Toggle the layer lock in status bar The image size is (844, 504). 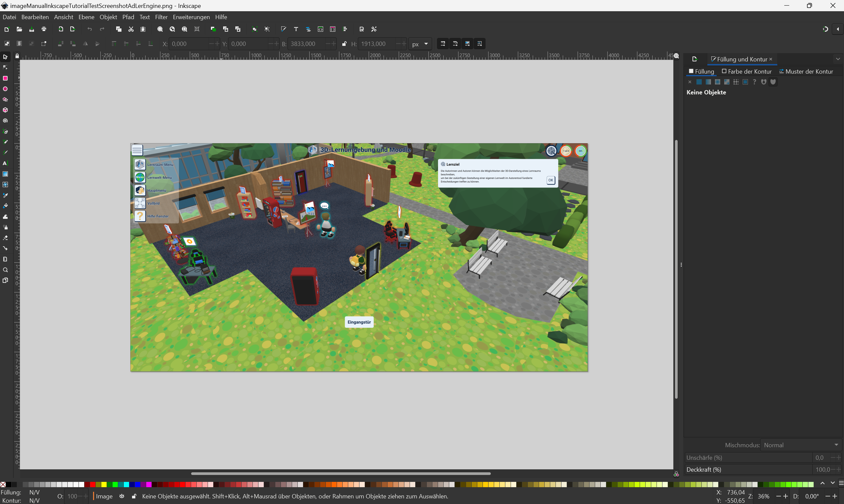[134, 496]
